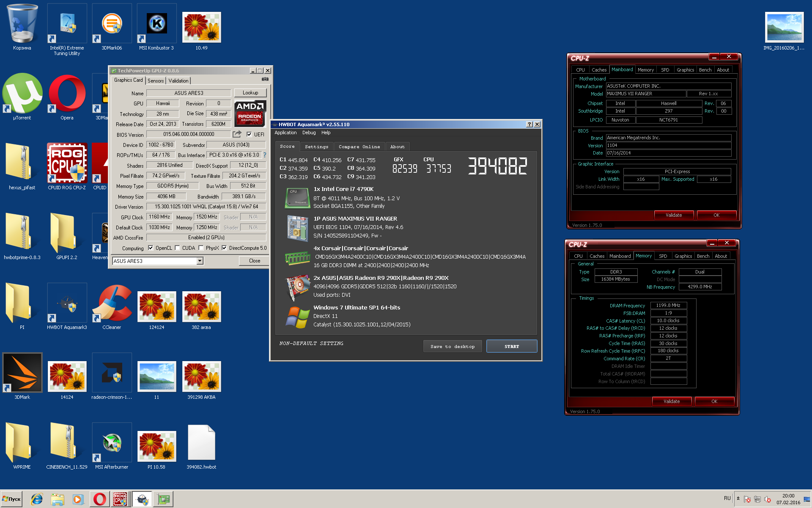Switch to Aquamark Settings tab
The image size is (812, 508).
[x=316, y=146]
